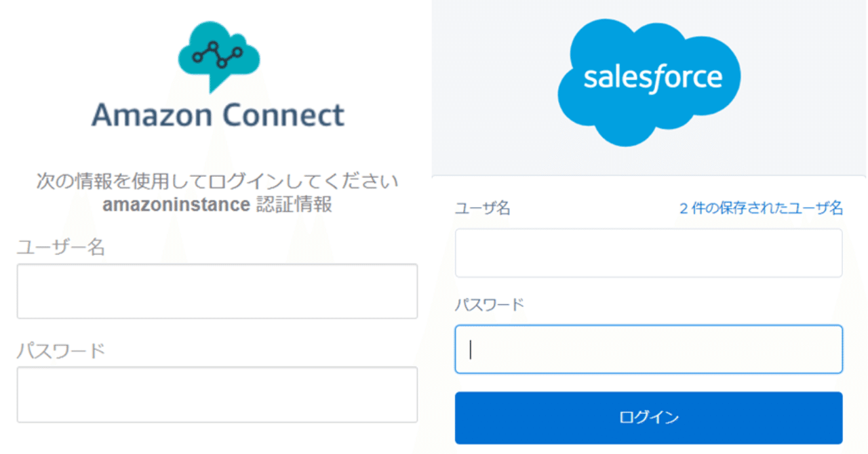
Task: Click the blinking text cursor in Salesforce password box
Action: coord(471,349)
